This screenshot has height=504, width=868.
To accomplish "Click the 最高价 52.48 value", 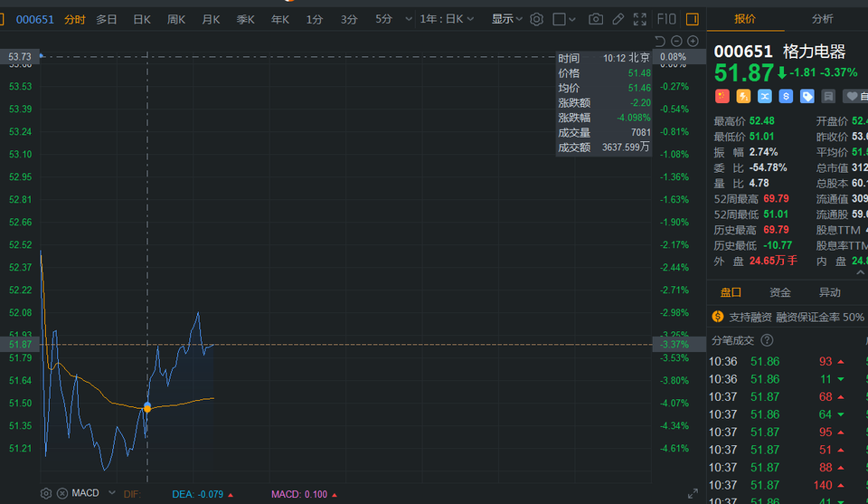I will click(761, 120).
